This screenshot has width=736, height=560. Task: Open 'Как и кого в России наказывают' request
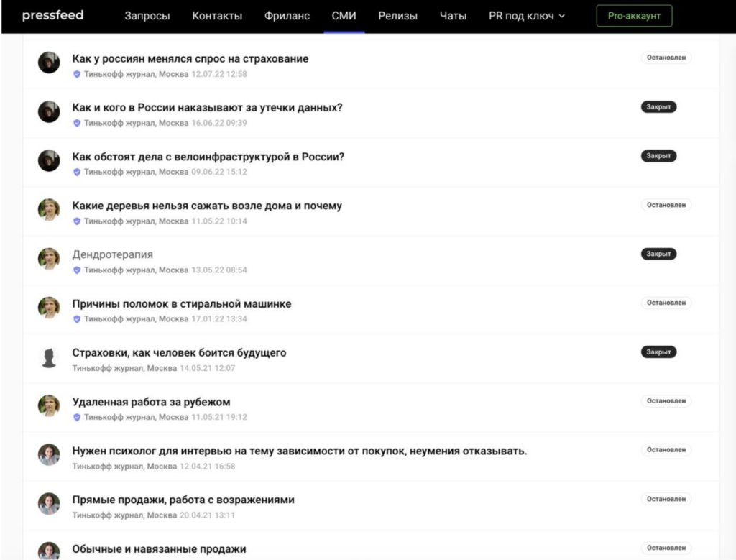pos(207,108)
